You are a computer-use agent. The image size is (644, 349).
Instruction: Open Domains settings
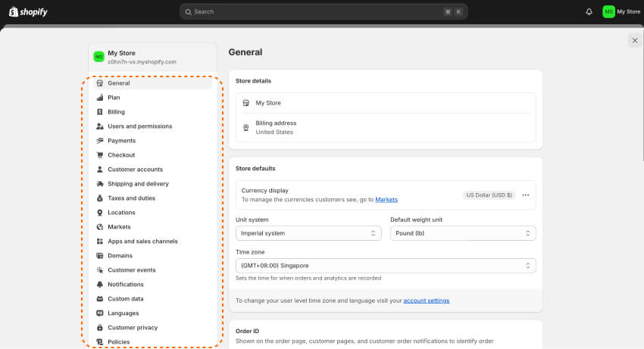tap(153, 255)
